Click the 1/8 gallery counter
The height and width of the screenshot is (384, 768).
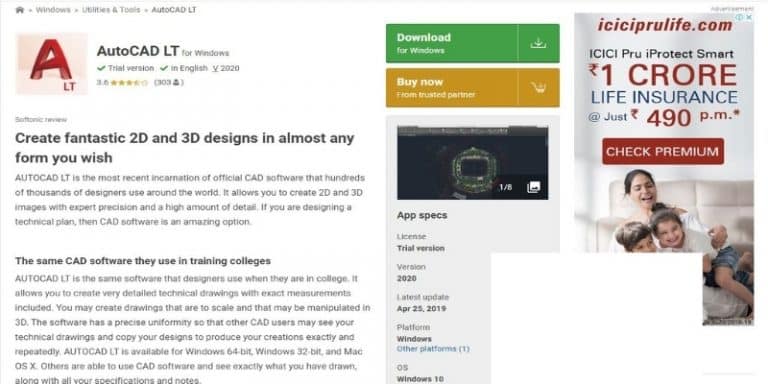click(505, 187)
